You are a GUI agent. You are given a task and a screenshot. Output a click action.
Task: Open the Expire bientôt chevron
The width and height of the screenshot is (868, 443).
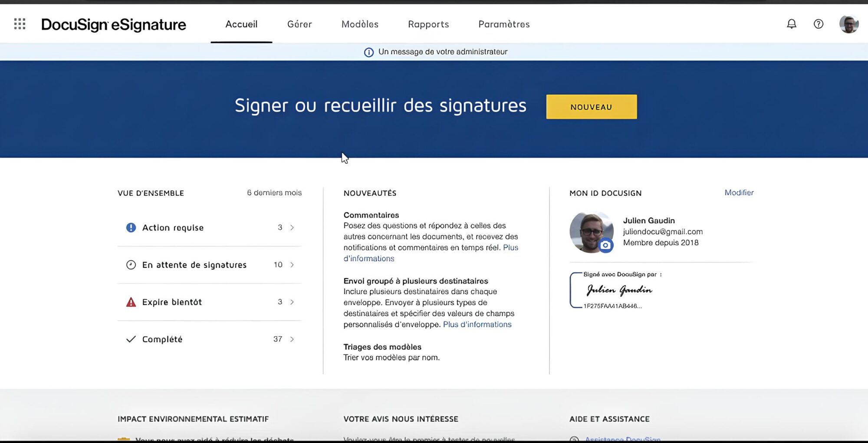292,302
